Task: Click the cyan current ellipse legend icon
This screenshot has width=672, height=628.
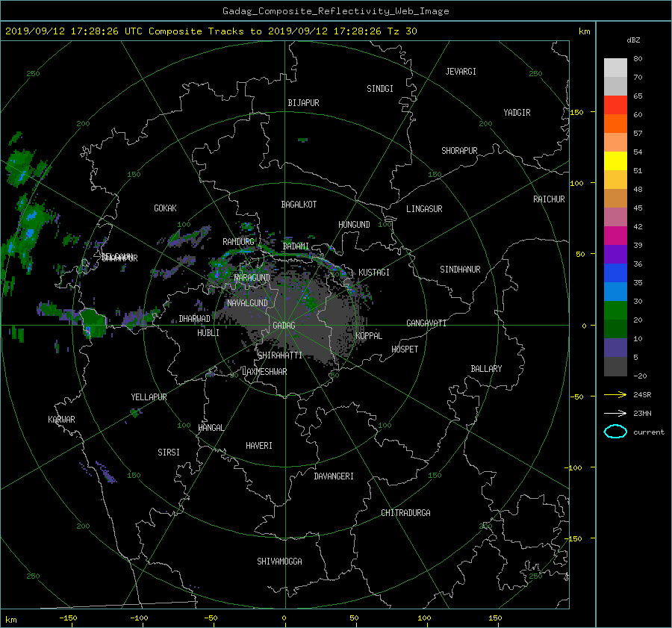Action: [x=615, y=432]
